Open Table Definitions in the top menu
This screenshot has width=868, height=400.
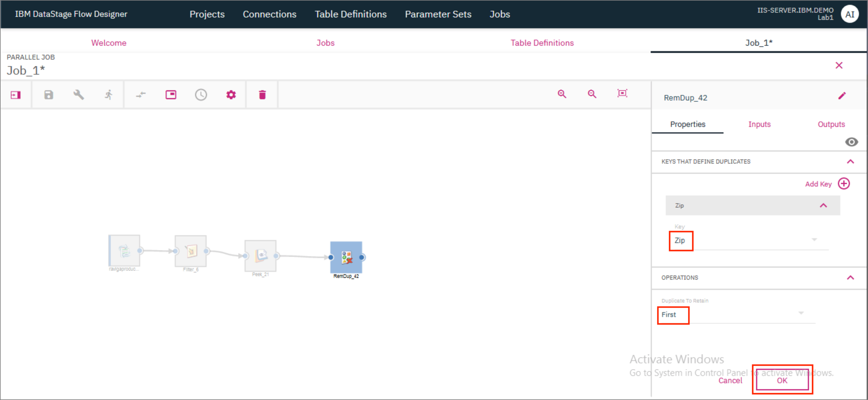click(350, 14)
